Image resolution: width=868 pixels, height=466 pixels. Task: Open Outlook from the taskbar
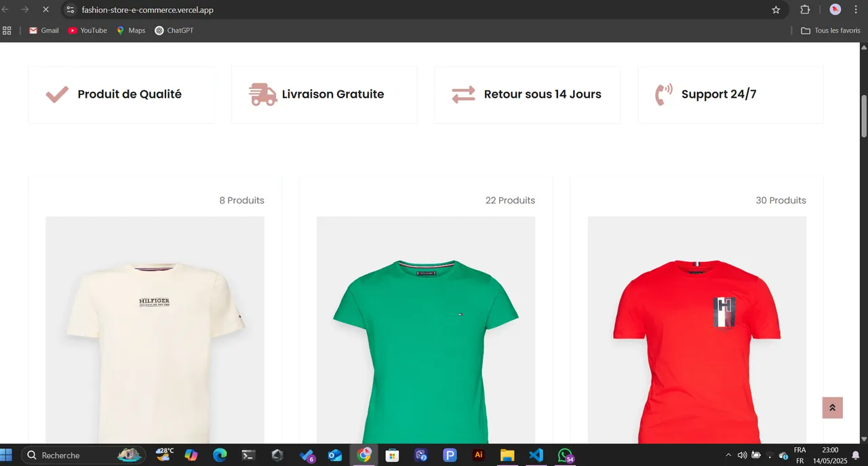coord(335,455)
